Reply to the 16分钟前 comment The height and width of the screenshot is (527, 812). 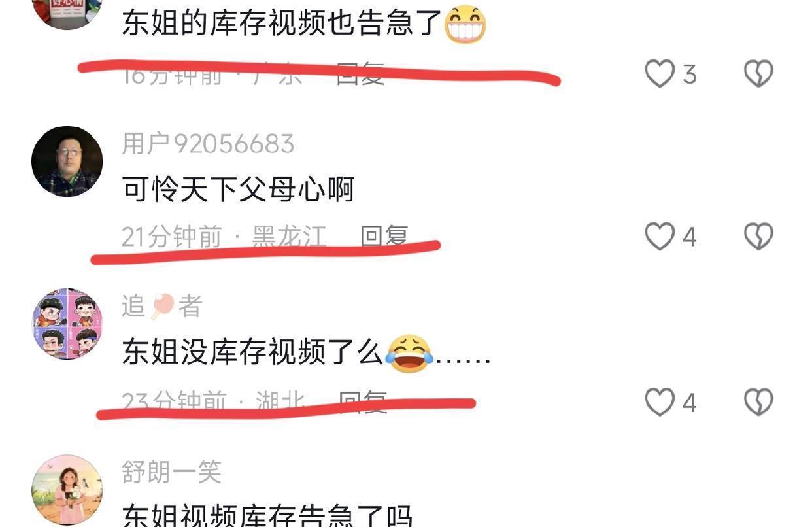click(x=360, y=74)
